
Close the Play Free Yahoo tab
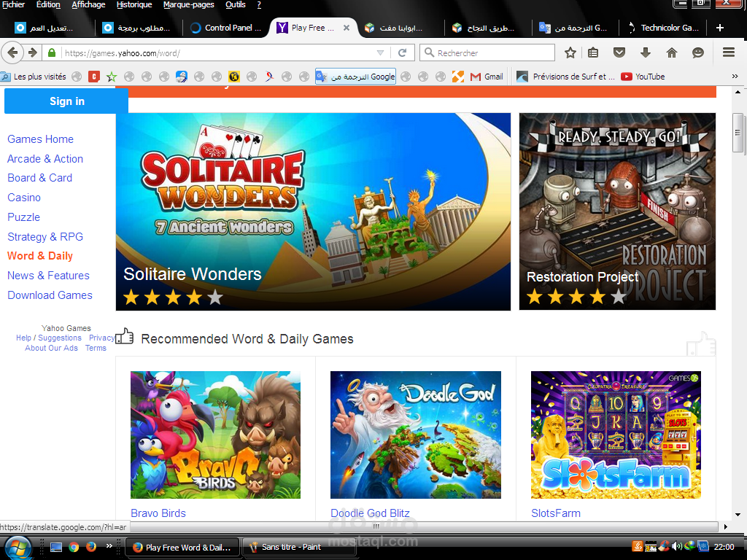tap(347, 28)
